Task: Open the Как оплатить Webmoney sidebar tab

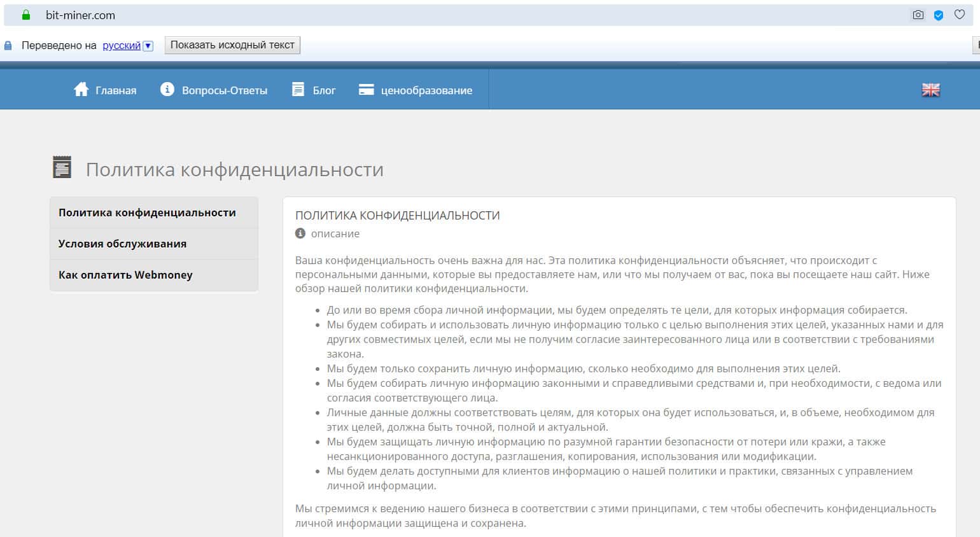Action: pos(154,275)
